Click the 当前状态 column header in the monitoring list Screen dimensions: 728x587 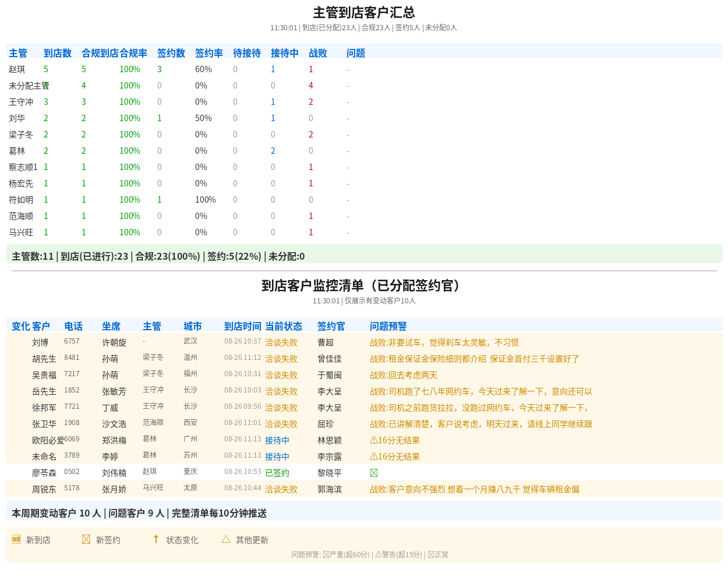pos(284,326)
